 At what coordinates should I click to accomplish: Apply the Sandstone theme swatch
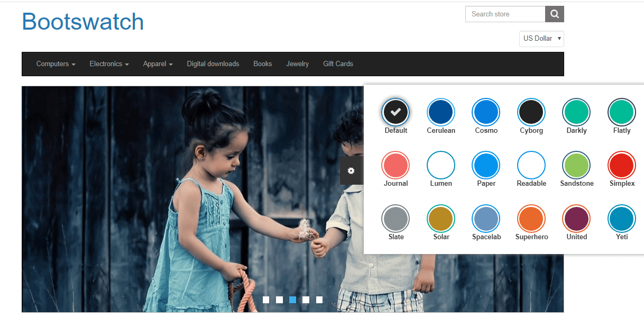point(577,165)
